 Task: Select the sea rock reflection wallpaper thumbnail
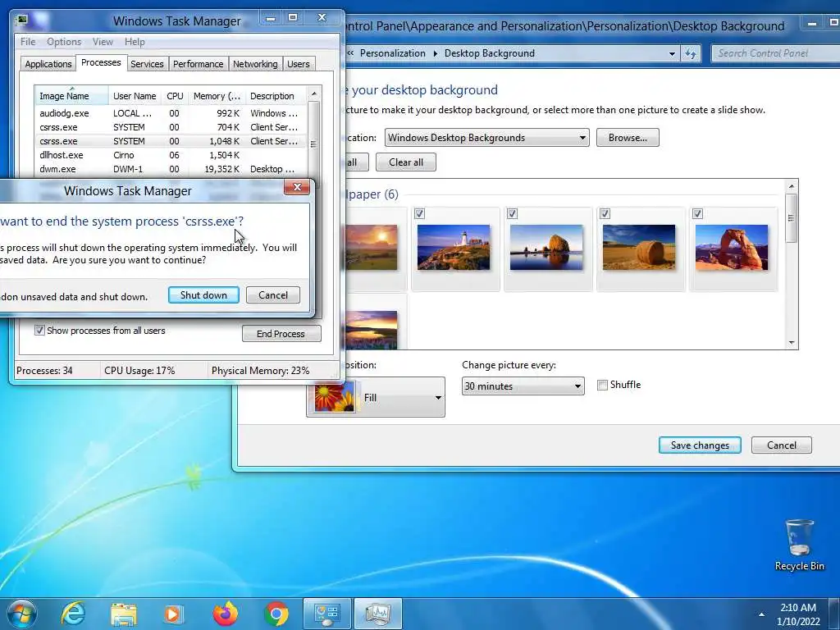click(546, 247)
